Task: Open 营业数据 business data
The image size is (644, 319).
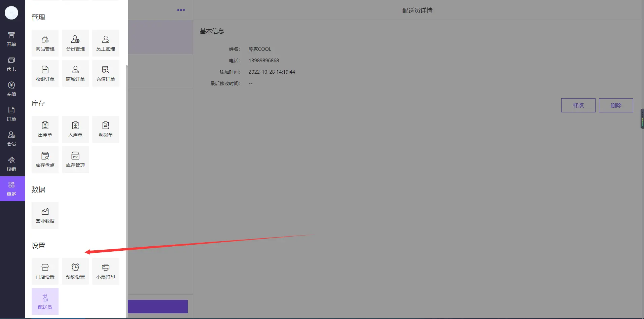Action: click(45, 215)
